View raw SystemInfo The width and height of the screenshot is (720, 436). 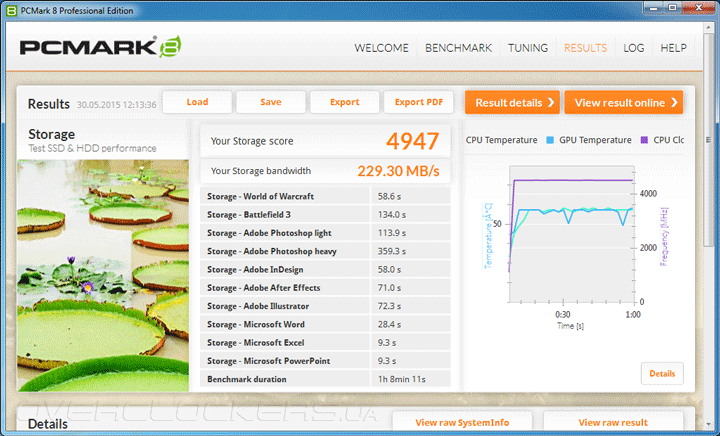tap(462, 422)
